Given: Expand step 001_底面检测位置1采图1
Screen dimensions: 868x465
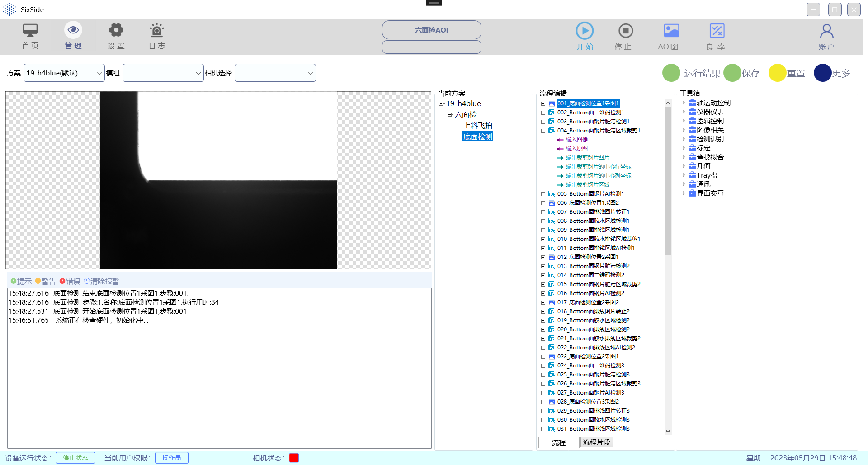Looking at the screenshot, I should pyautogui.click(x=543, y=103).
